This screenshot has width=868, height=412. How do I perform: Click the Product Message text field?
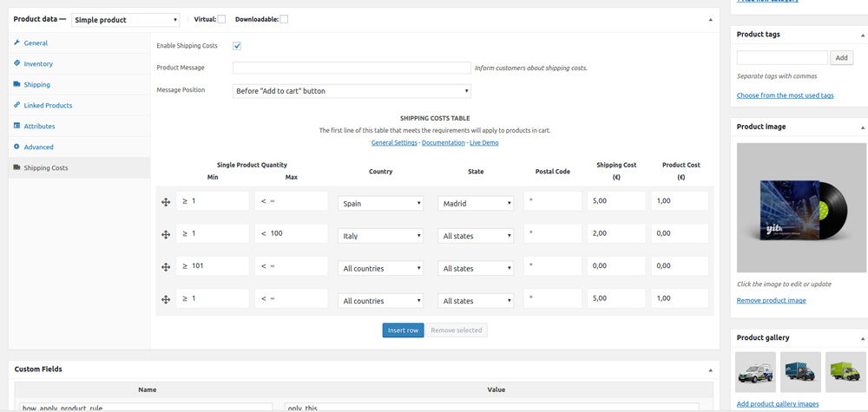coord(352,68)
